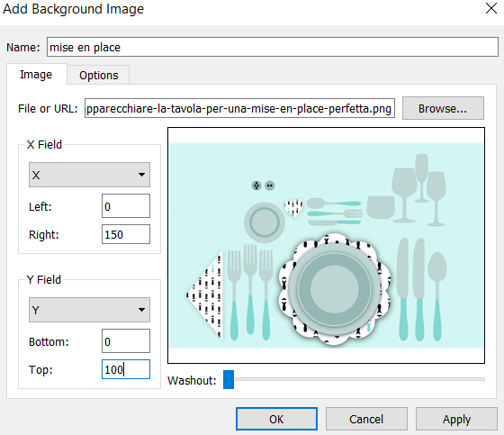Image resolution: width=504 pixels, height=435 pixels.
Task: Click the X Field dropdown arrow
Action: point(141,175)
